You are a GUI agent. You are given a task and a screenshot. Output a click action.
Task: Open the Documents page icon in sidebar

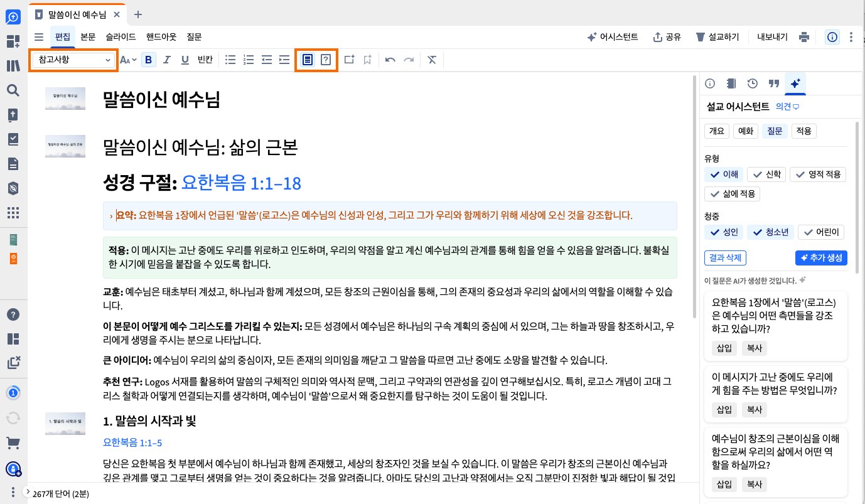pos(13,164)
